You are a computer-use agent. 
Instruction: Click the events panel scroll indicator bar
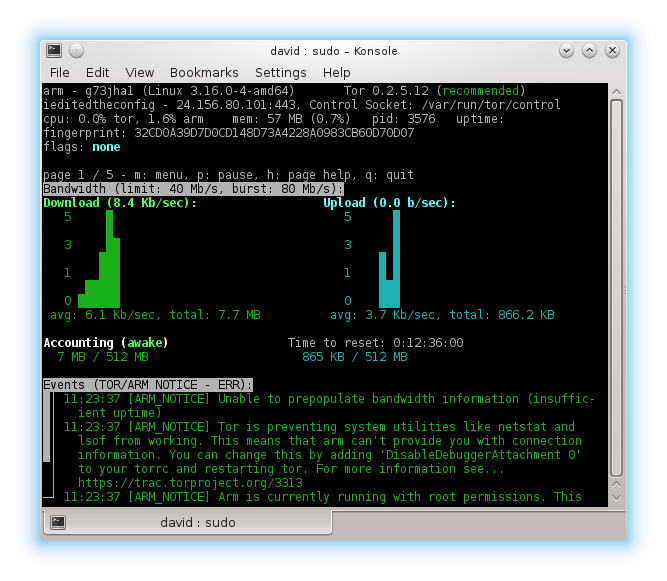[47, 427]
